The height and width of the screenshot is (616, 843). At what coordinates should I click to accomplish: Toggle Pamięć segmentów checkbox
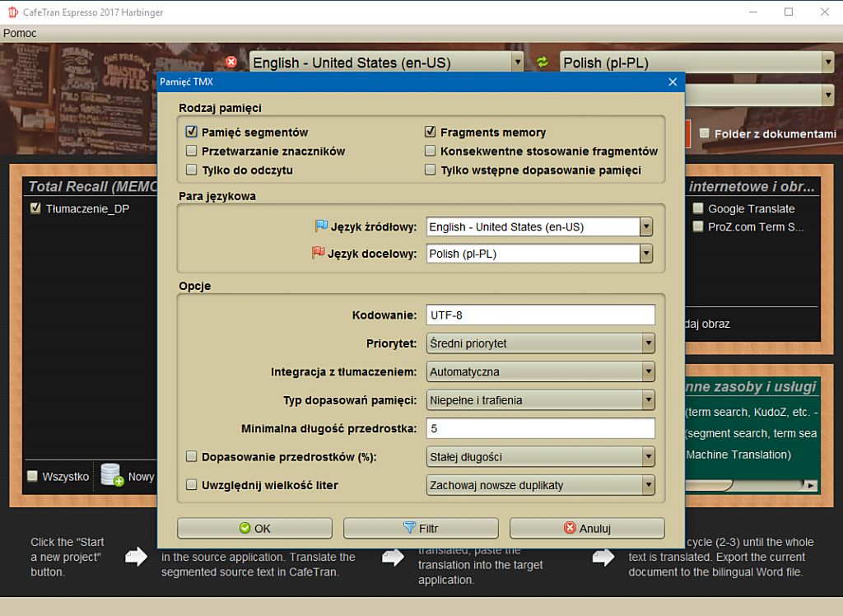click(x=191, y=132)
